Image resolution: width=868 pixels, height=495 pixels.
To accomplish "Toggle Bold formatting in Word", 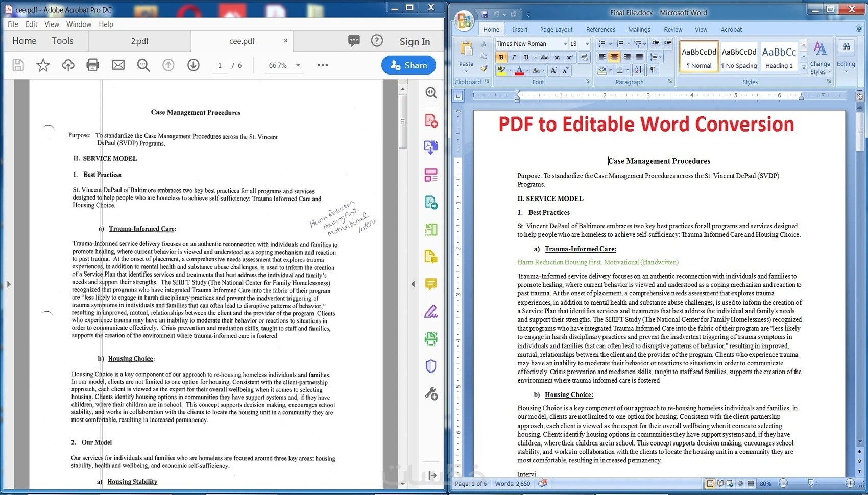I will pyautogui.click(x=501, y=58).
